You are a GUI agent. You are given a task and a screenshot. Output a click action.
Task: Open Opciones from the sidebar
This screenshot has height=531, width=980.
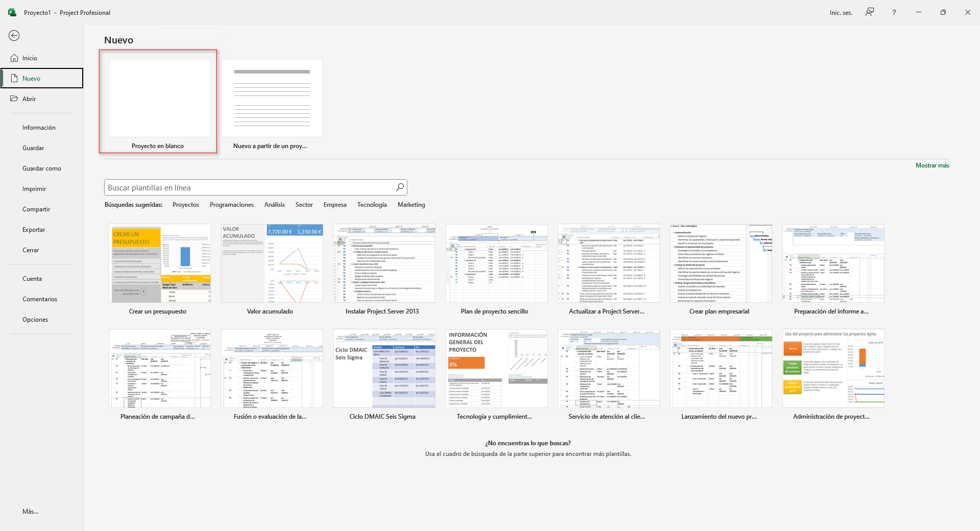click(x=35, y=320)
